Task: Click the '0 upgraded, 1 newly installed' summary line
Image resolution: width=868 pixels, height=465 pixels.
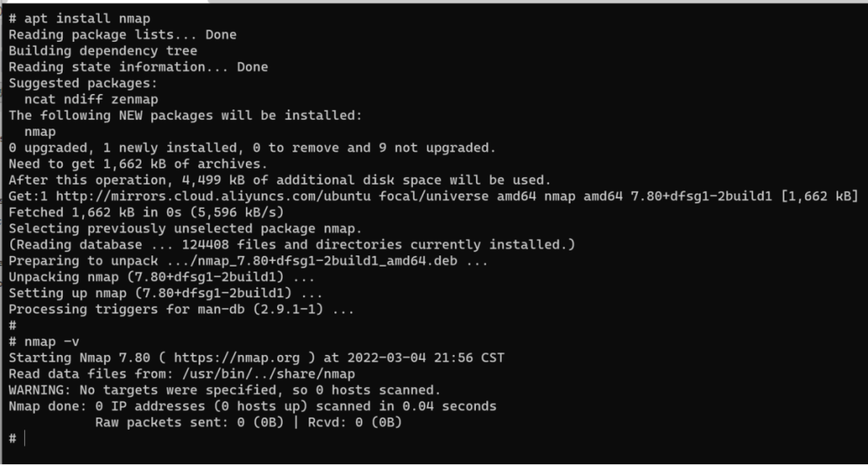Action: click(x=252, y=148)
